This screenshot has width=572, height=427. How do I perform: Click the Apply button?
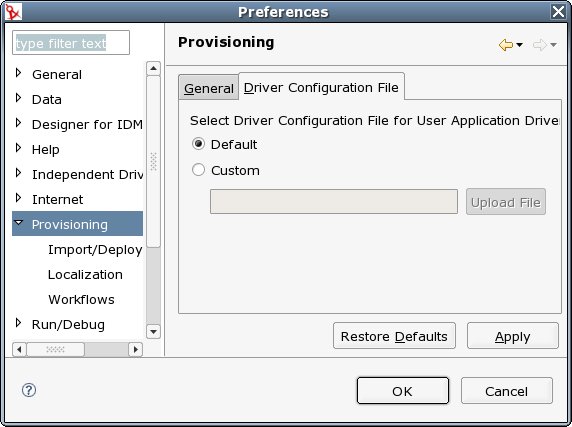(513, 336)
